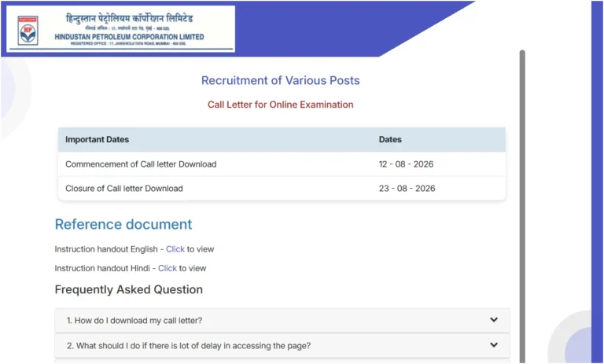
Task: Click the Hindustan Petroleum HP logo
Action: (x=28, y=31)
